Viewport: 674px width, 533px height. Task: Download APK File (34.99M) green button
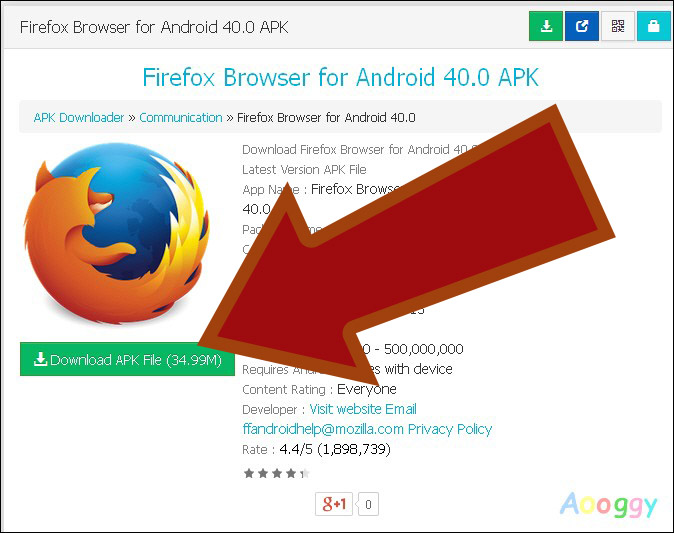point(127,359)
